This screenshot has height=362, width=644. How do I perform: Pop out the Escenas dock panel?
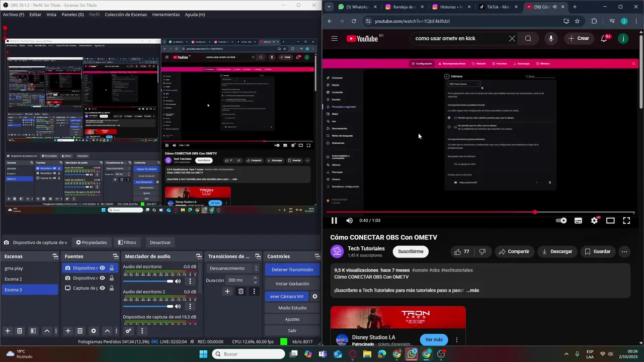coord(55,256)
